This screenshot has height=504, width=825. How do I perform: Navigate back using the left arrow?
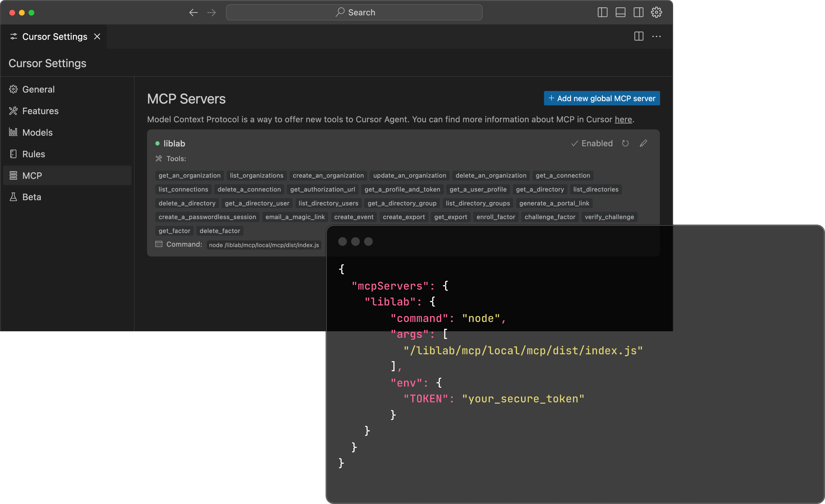193,12
